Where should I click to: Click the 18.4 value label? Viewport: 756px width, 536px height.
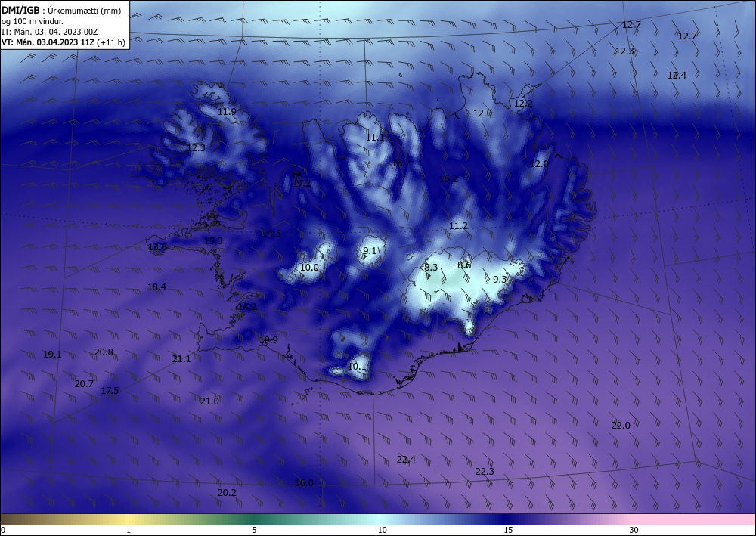tap(156, 287)
